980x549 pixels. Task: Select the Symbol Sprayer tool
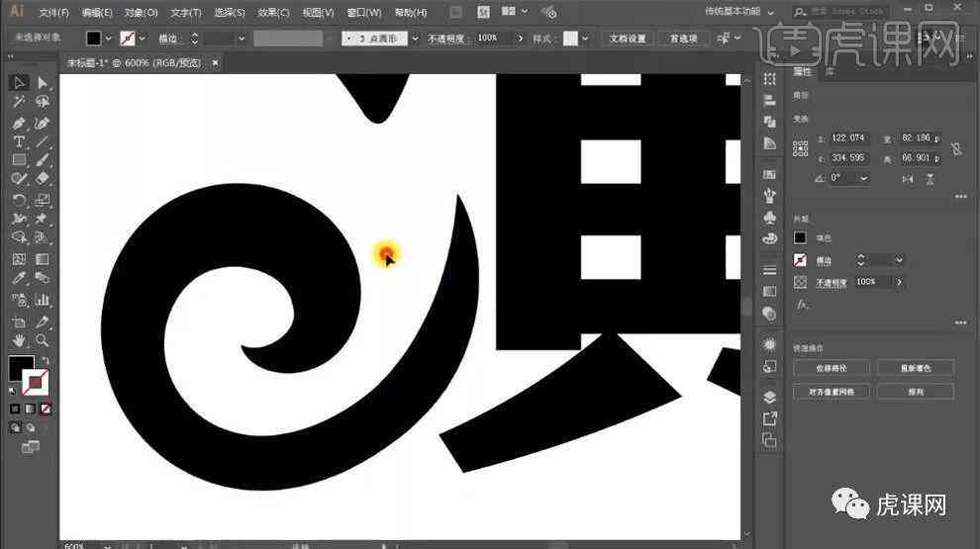19,300
